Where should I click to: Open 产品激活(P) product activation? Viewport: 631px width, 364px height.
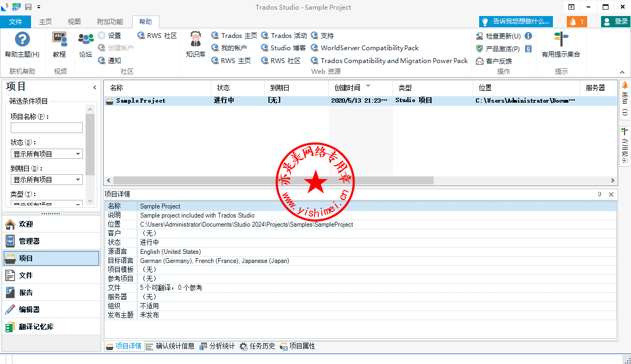(498, 49)
